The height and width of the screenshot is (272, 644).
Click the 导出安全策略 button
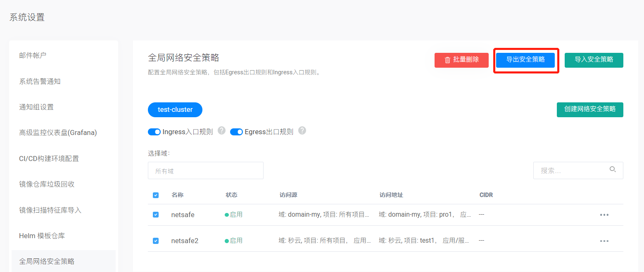(x=525, y=60)
